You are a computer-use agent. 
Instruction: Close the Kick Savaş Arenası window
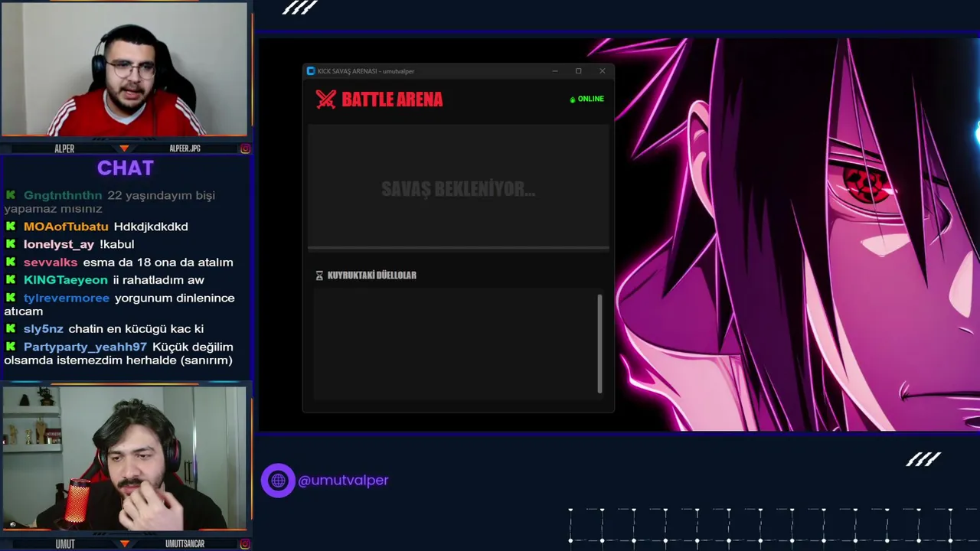pyautogui.click(x=602, y=71)
